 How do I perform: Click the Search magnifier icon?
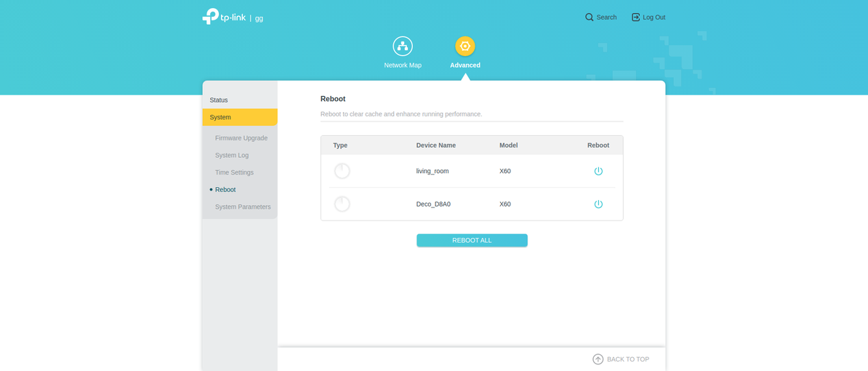click(590, 17)
